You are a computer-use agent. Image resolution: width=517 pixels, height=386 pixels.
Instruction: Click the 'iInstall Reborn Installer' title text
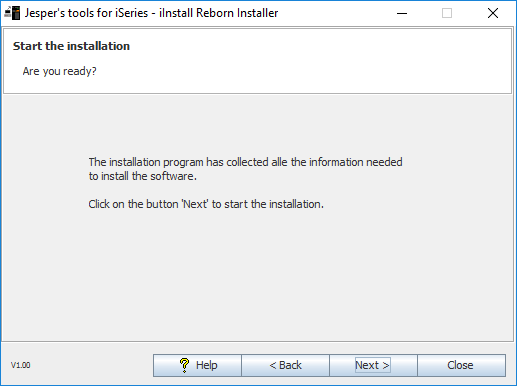pyautogui.click(x=218, y=13)
